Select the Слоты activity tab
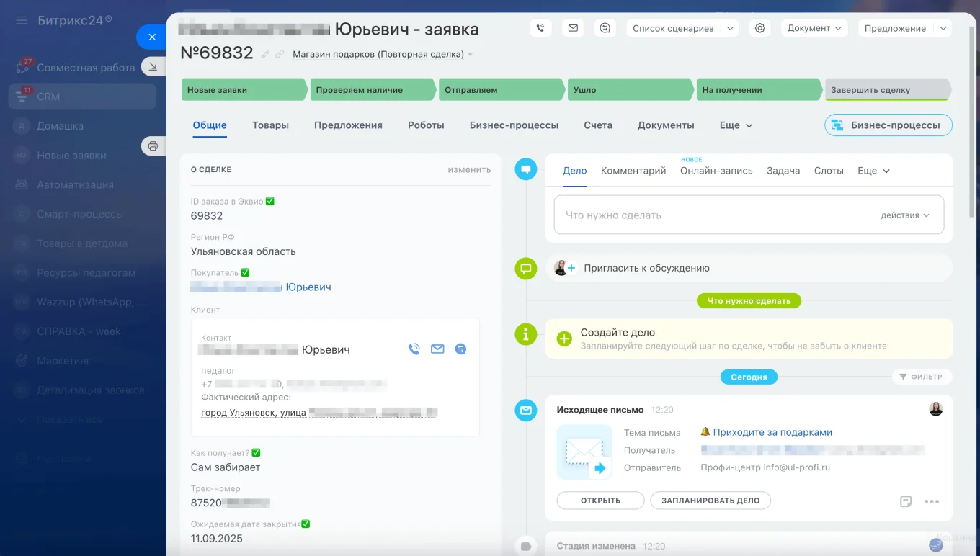Screen dimensions: 980x556 coord(829,171)
